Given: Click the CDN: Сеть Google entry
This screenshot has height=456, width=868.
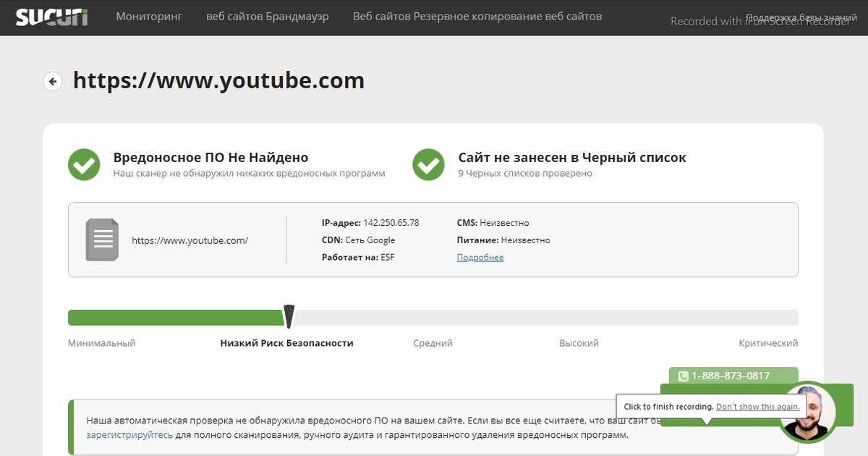Looking at the screenshot, I should (x=358, y=240).
